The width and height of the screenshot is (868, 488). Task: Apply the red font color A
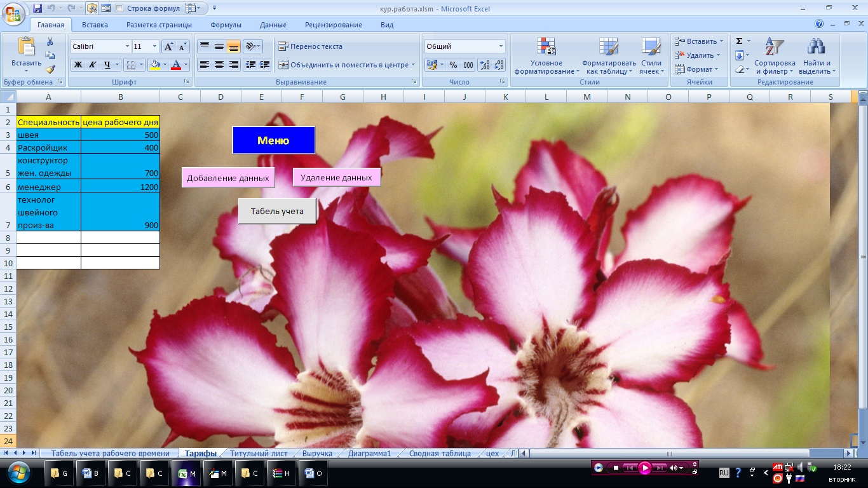176,65
